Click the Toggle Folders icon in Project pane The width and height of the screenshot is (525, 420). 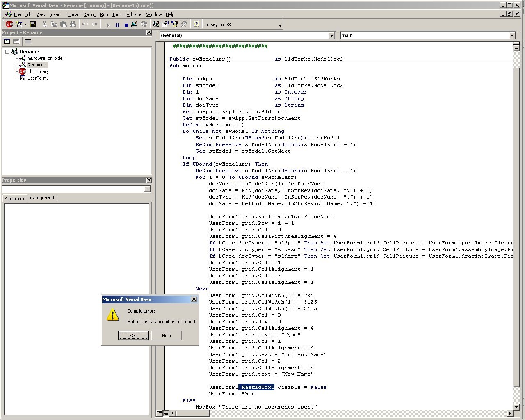pos(28,41)
